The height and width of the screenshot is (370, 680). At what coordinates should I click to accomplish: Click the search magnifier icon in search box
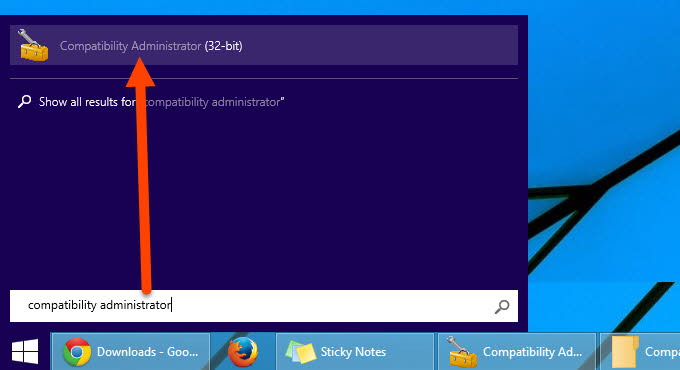pos(502,307)
